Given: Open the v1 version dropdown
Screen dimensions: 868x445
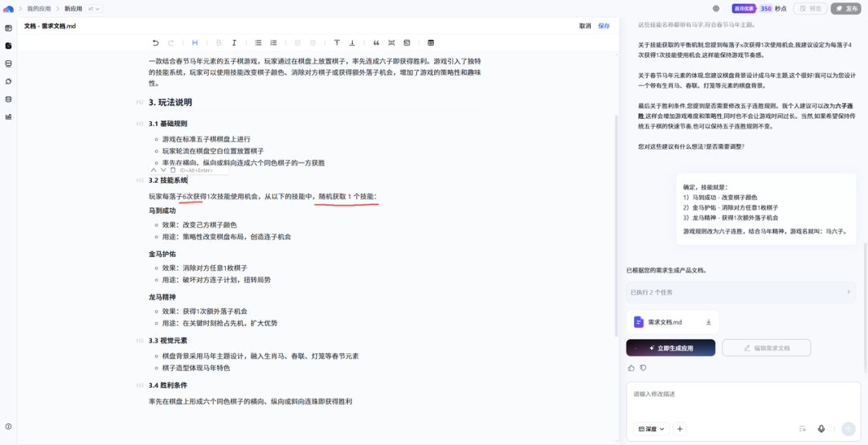Looking at the screenshot, I should (94, 9).
